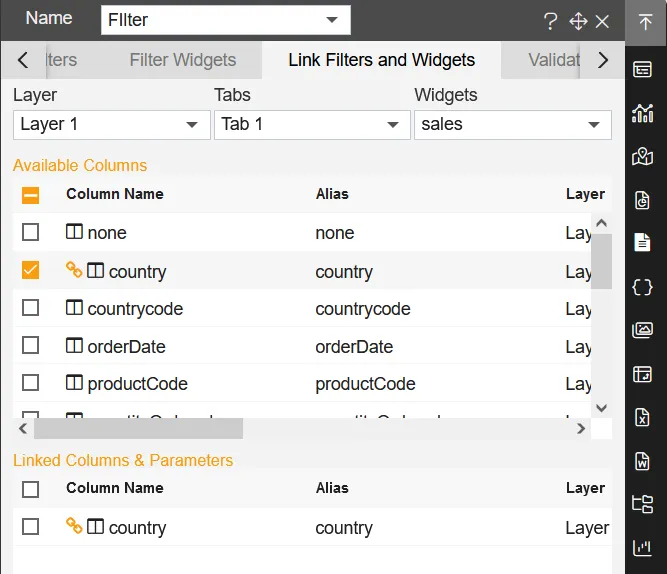Click the move panel crosshair icon

pos(577,21)
